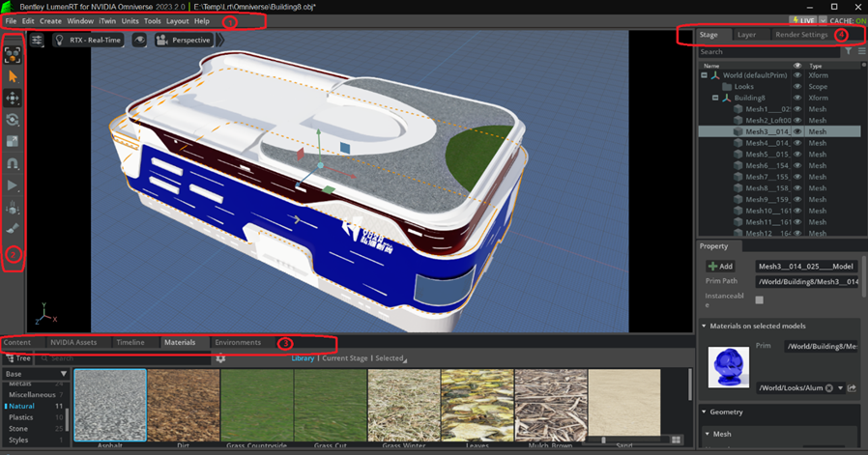Image resolution: width=868 pixels, height=455 pixels.
Task: Switch to the Environments tab
Action: click(x=238, y=343)
